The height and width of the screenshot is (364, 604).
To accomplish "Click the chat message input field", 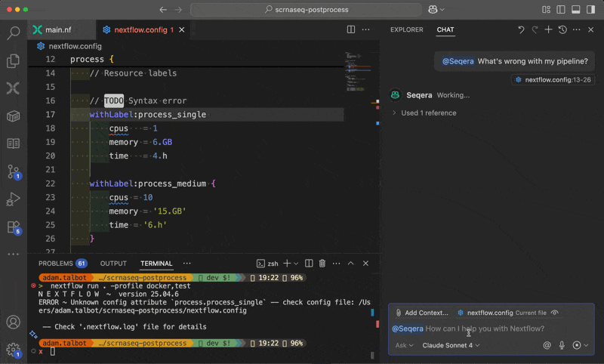I will [491, 329].
